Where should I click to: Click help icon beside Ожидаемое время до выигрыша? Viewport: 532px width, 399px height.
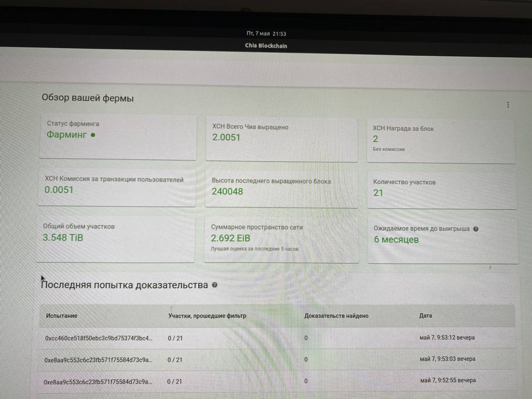(x=476, y=229)
